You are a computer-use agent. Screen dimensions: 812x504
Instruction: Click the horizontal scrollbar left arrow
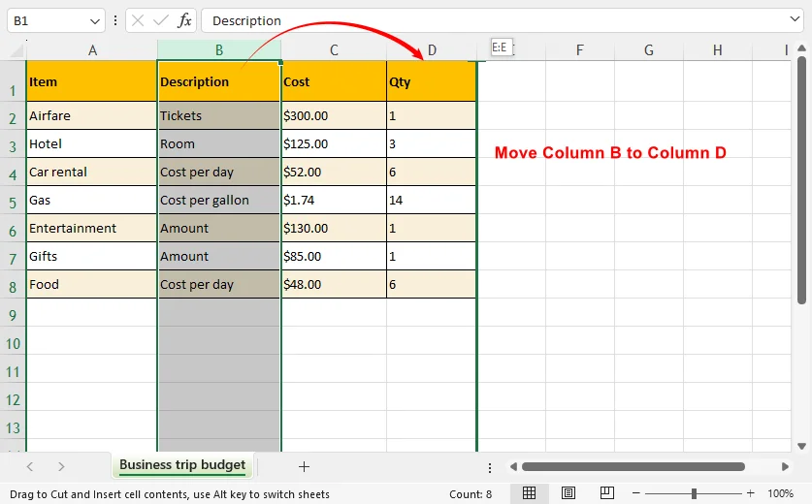point(513,467)
